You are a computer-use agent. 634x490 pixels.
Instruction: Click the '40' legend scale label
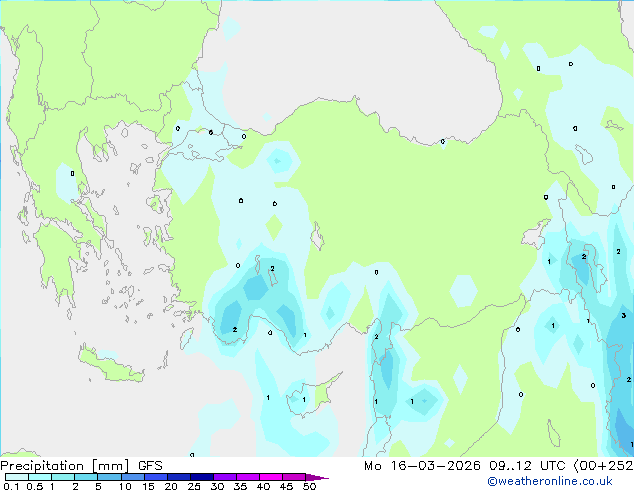pyautogui.click(x=263, y=486)
